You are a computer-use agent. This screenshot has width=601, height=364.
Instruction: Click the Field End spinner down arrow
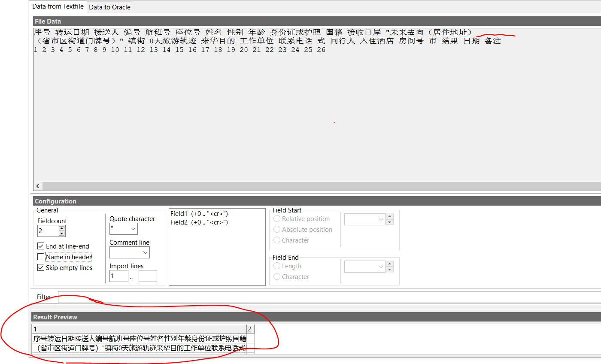pos(390,269)
